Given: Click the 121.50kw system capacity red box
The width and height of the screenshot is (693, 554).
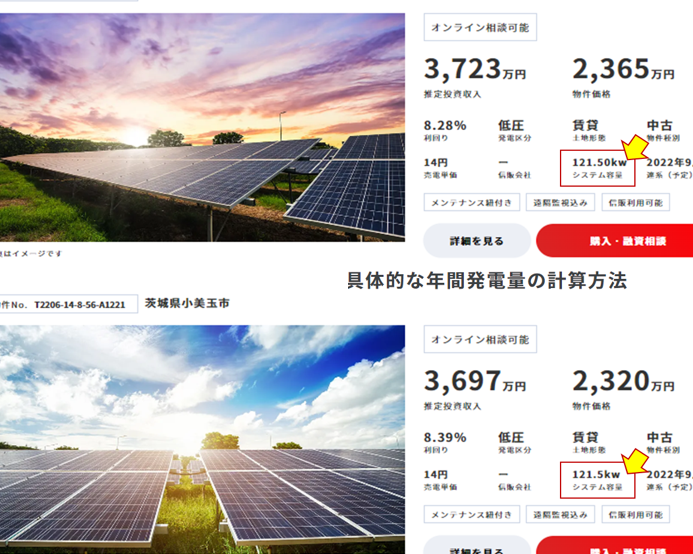Looking at the screenshot, I should point(598,168).
